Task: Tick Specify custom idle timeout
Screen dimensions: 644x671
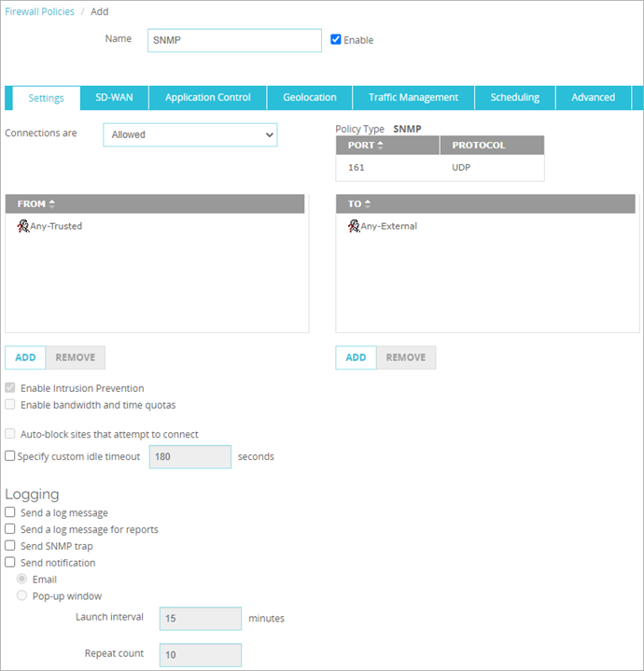Action: click(10, 456)
